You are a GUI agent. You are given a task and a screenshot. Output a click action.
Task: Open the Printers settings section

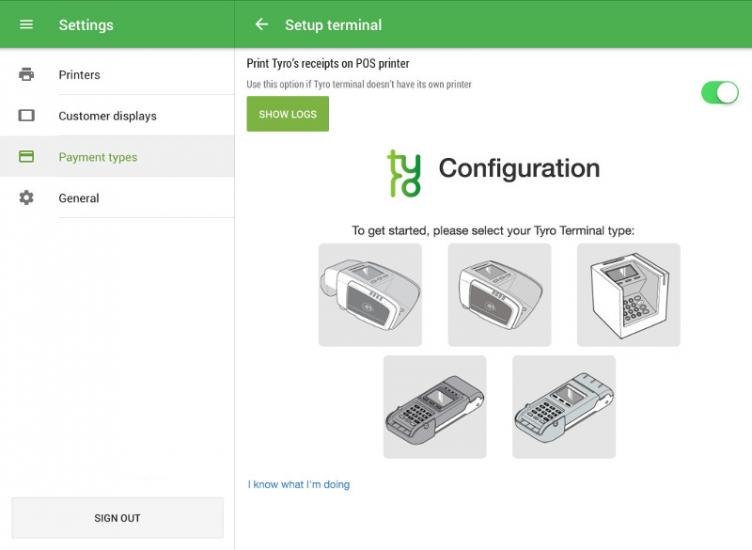pyautogui.click(x=80, y=75)
